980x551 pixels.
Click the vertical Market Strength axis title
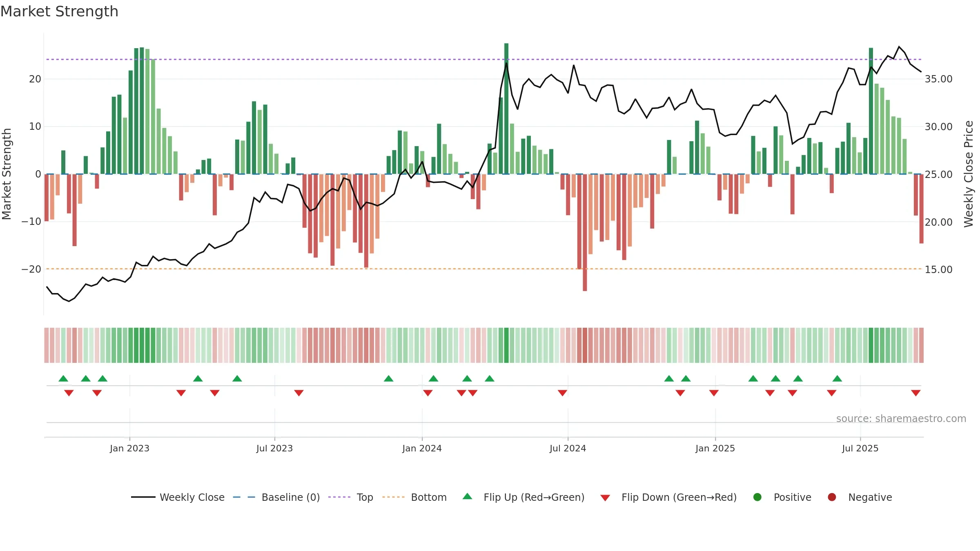tap(7, 174)
